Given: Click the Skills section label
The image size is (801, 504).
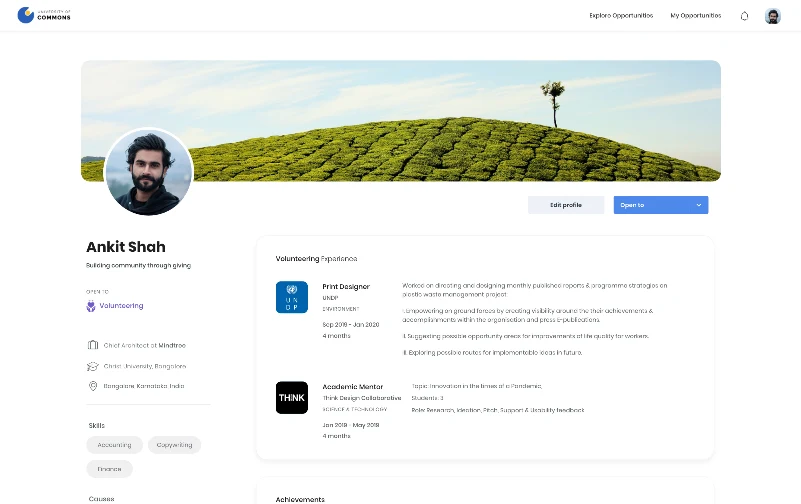Looking at the screenshot, I should tap(97, 425).
